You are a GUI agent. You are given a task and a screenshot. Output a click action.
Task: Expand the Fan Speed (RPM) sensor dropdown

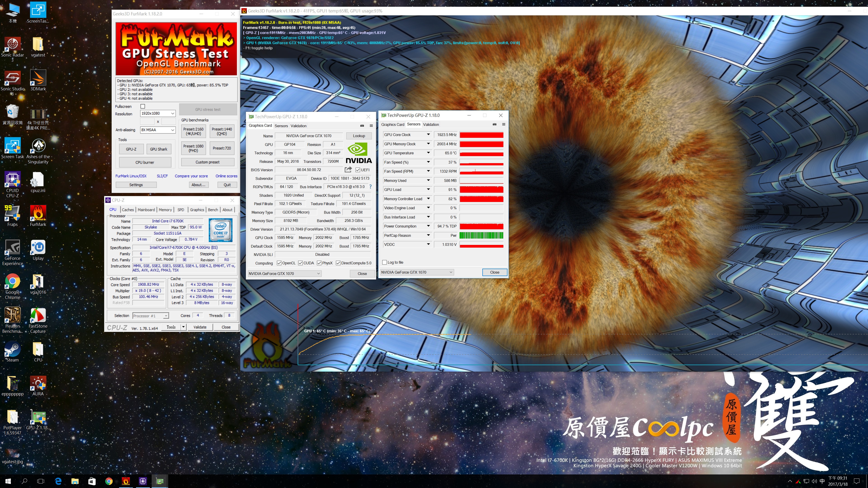click(428, 171)
